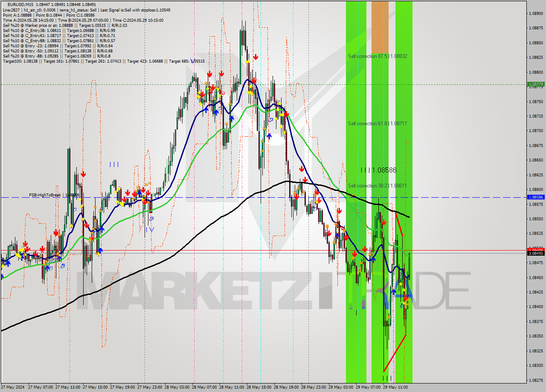Click the '28 May 11:00' time axis label

tap(232, 387)
